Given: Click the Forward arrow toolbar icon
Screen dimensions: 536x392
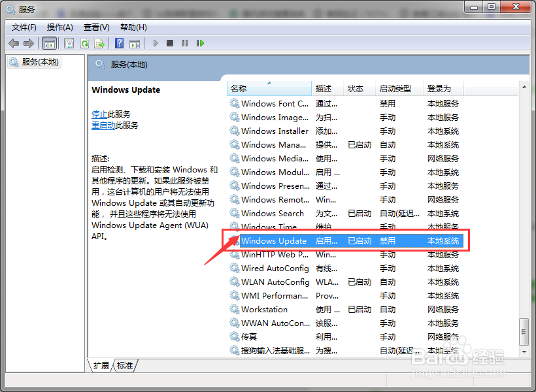Looking at the screenshot, I should (x=28, y=43).
